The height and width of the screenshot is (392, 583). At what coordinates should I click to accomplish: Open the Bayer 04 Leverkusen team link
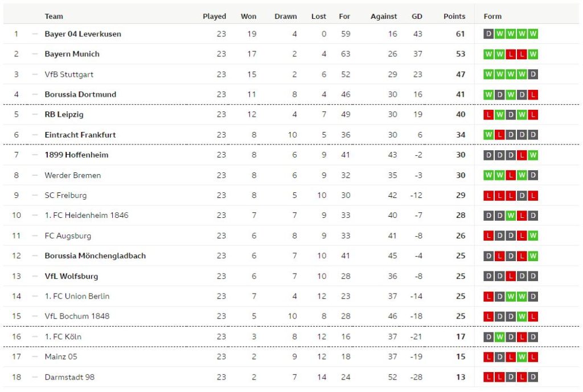pos(83,34)
